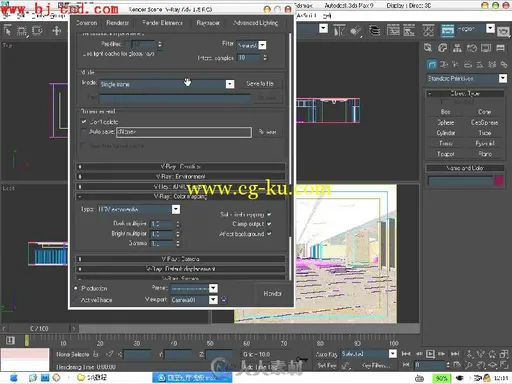
Task: Click the Quick Render teapot icon
Action: pos(503,32)
